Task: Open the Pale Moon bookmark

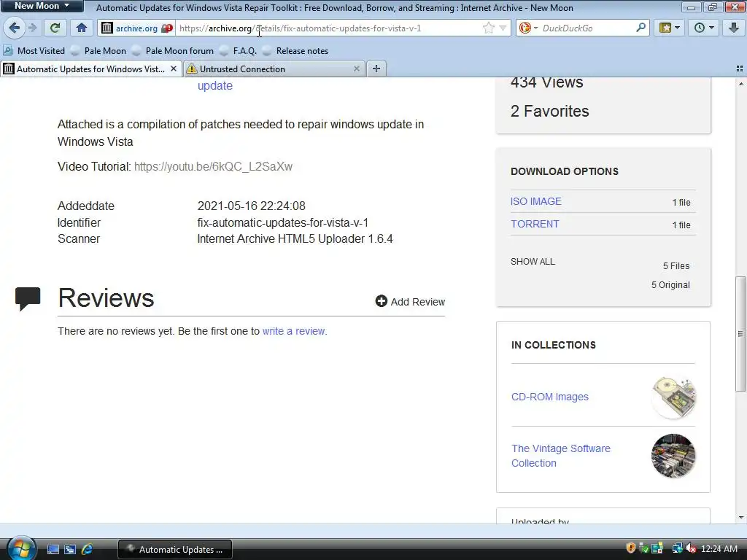Action: (x=98, y=51)
